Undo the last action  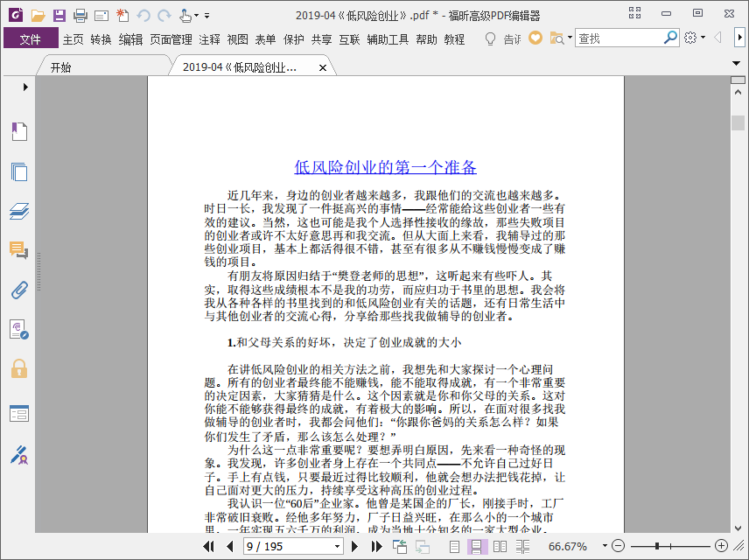(143, 16)
